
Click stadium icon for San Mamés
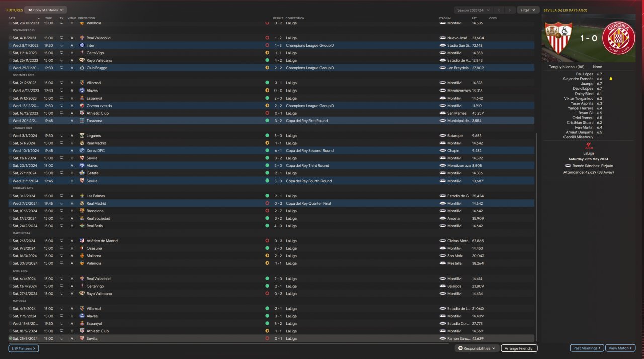(443, 113)
